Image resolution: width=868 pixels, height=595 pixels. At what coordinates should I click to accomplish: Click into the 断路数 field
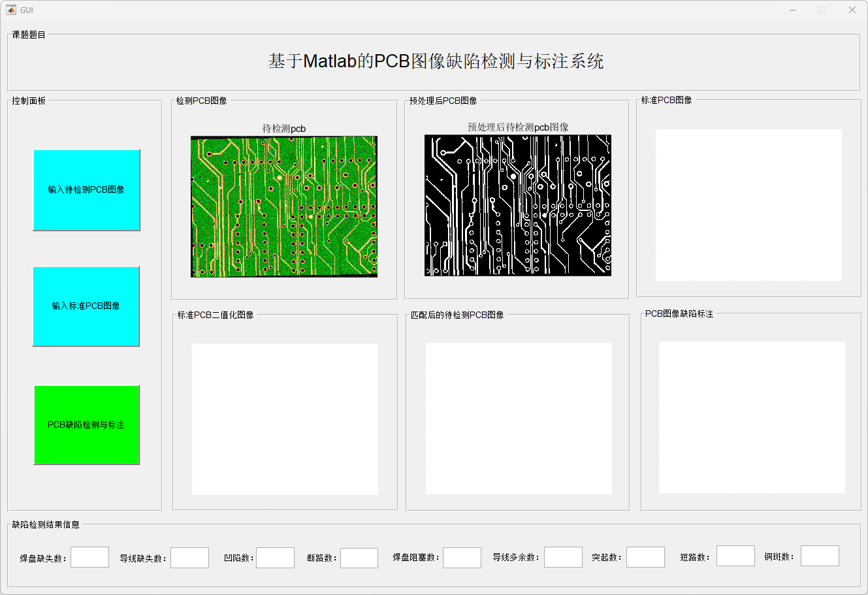pos(359,558)
